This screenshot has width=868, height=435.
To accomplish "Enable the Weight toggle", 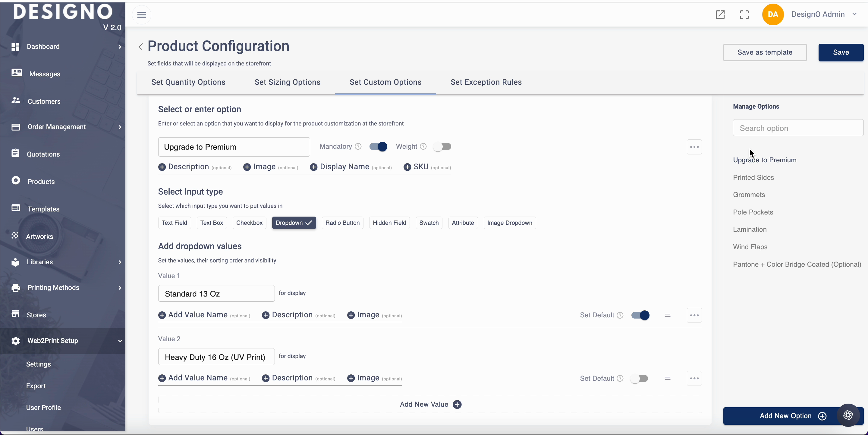I will pos(442,146).
